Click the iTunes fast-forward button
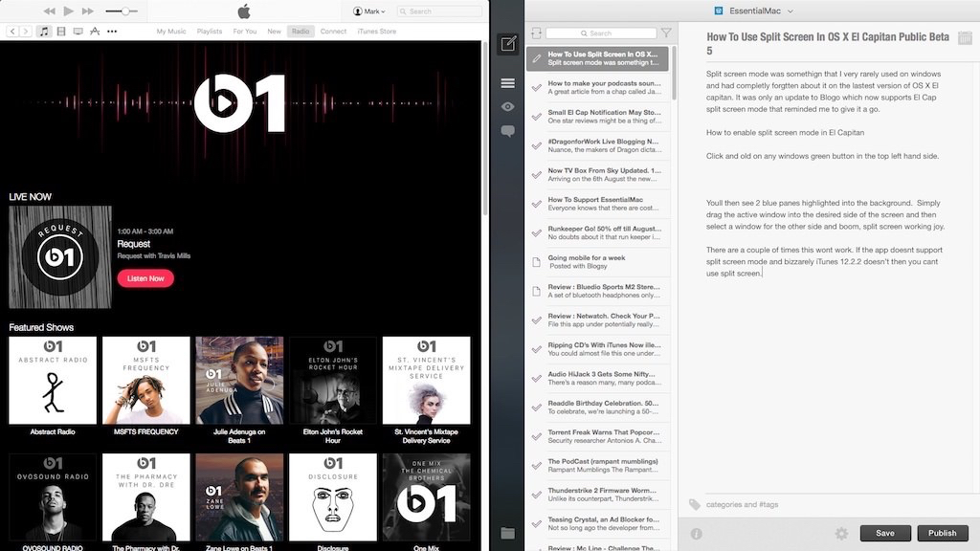This screenshot has height=551, width=980. pos(88,11)
